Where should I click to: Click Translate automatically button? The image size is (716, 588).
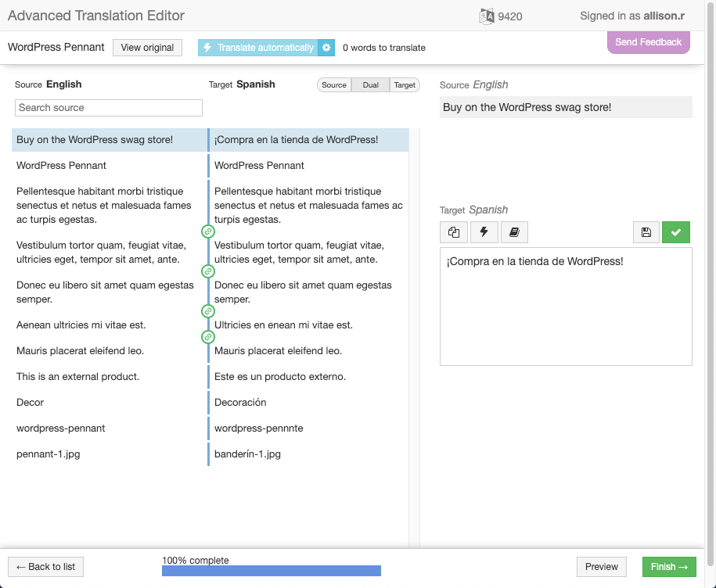[x=258, y=48]
